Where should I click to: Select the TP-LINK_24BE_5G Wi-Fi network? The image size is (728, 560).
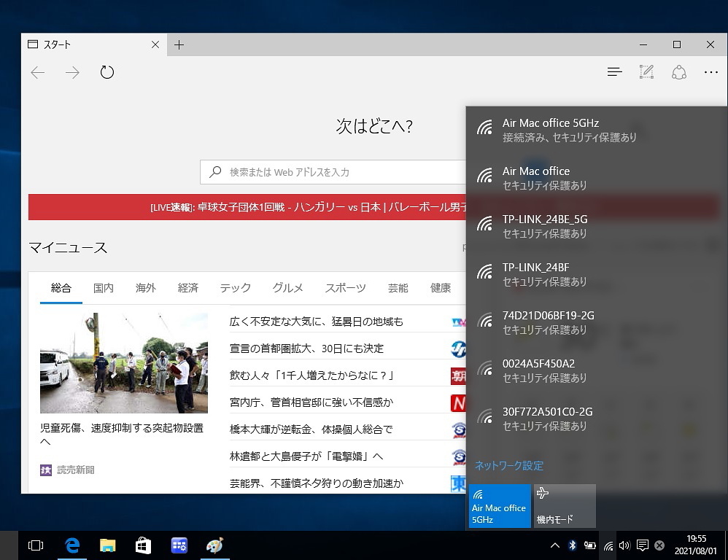(x=596, y=227)
